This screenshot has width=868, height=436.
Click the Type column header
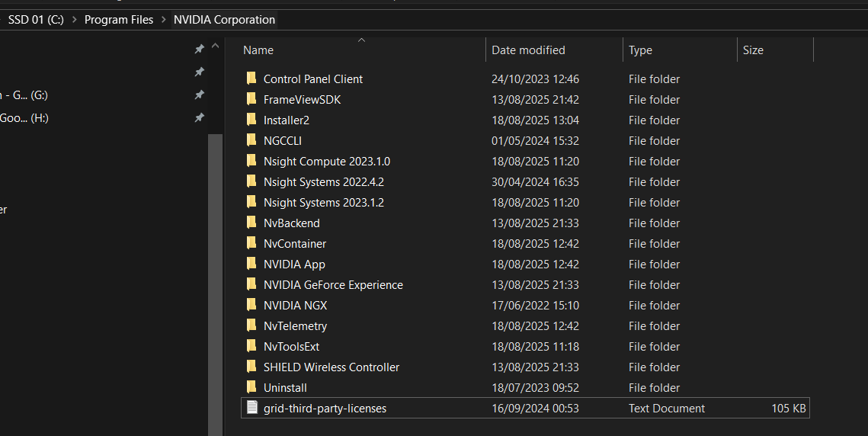(x=640, y=50)
